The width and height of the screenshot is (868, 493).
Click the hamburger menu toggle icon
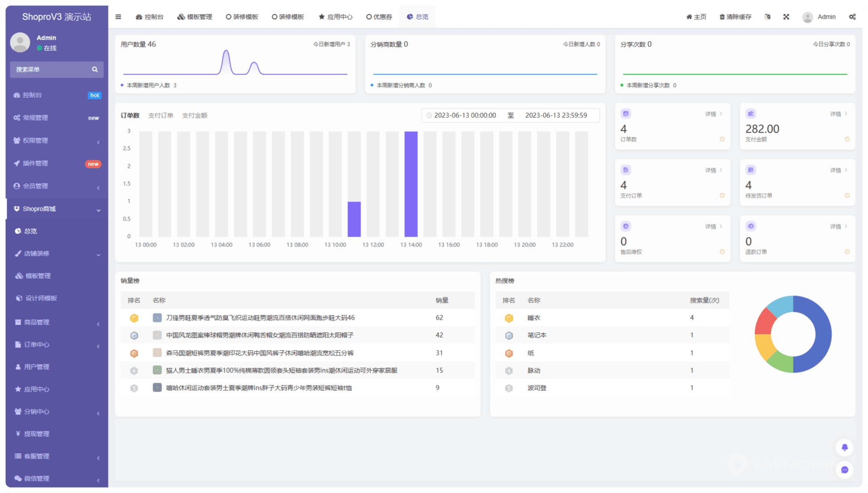click(x=118, y=17)
